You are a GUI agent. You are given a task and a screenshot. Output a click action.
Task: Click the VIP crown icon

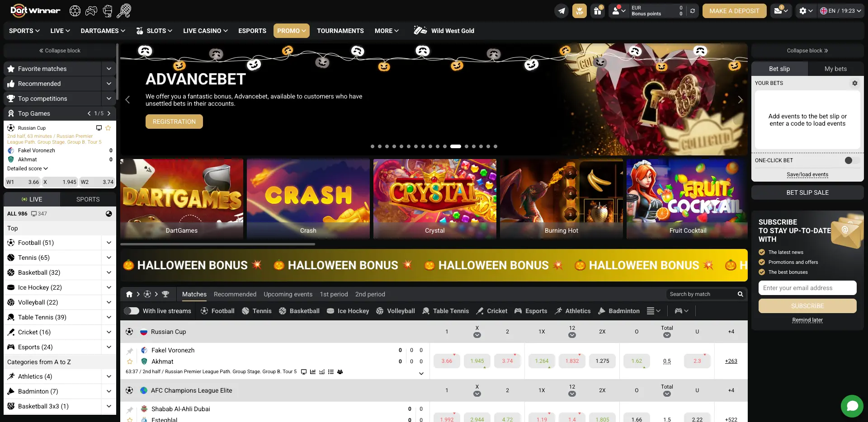coord(580,11)
